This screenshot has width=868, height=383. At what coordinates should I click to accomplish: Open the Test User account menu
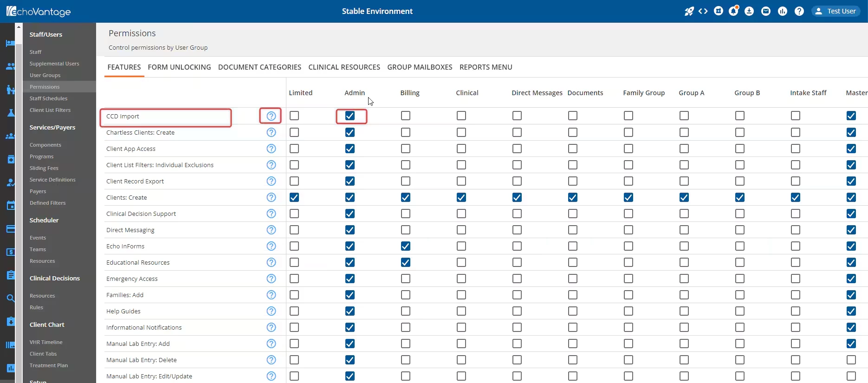point(836,11)
